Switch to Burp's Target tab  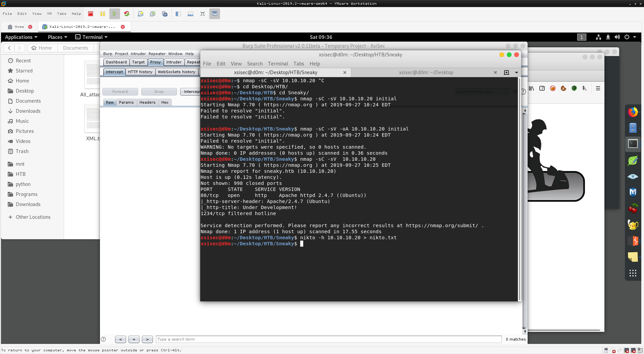[x=139, y=62]
